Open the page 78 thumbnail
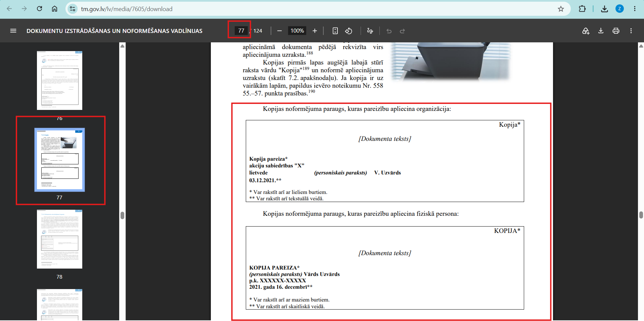This screenshot has height=321, width=644. pyautogui.click(x=59, y=239)
